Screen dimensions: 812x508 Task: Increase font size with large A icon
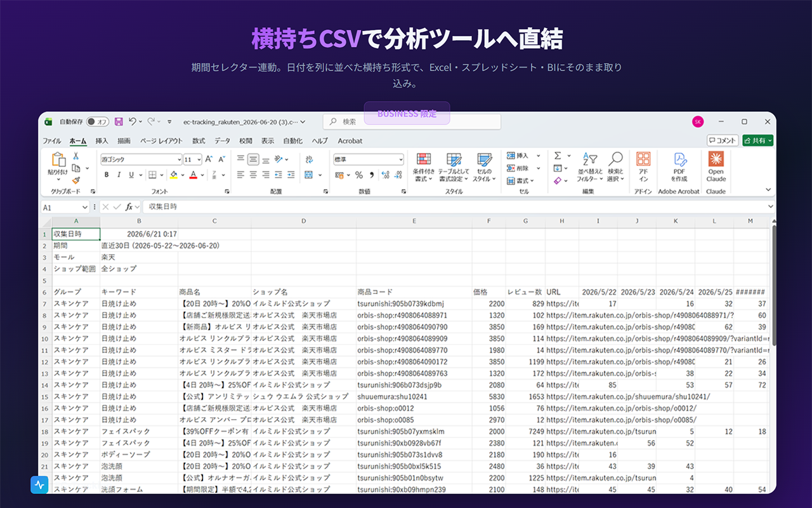click(x=209, y=159)
